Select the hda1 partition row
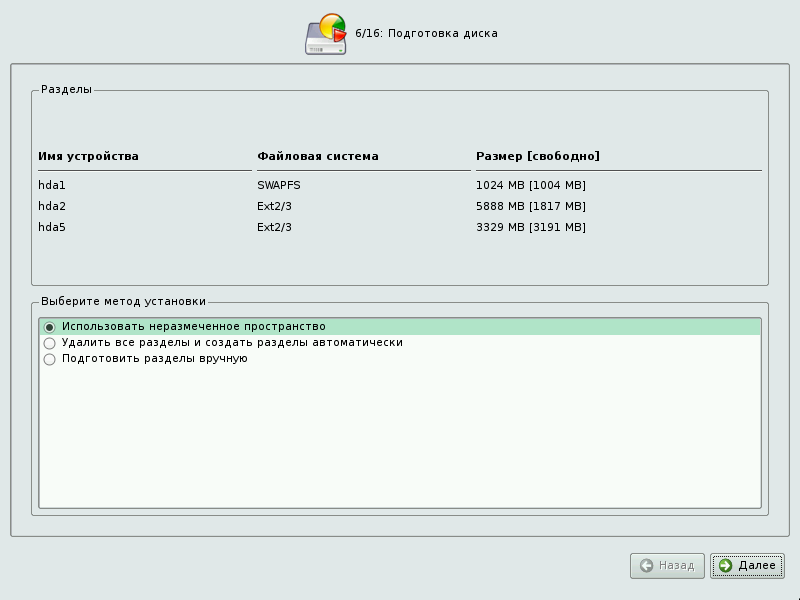This screenshot has width=800, height=600. tap(52, 185)
